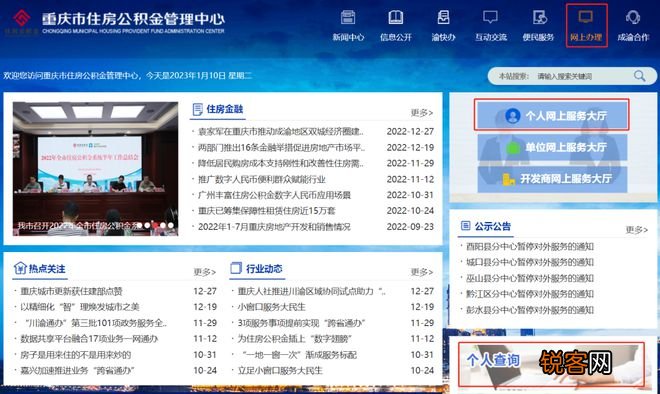This screenshot has width=660, height=394.
Task: Open article 推广数字人民币便利群众赋能行业
Action: (x=262, y=179)
